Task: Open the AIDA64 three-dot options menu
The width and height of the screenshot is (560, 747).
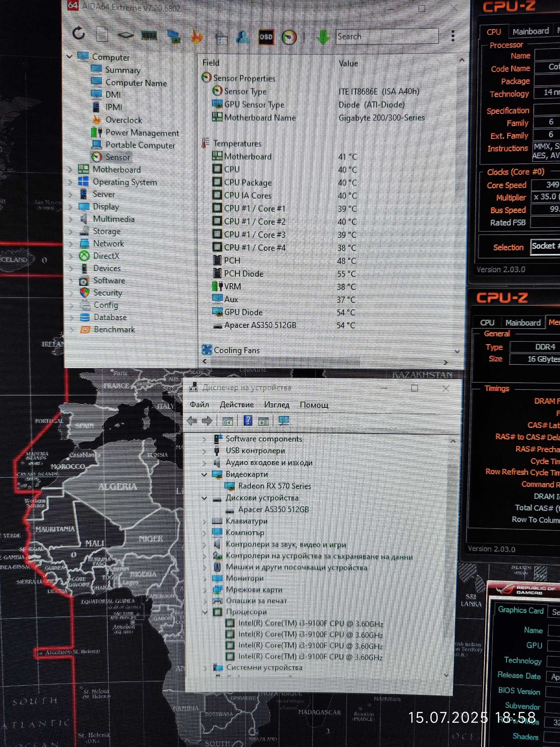Action: [x=453, y=36]
